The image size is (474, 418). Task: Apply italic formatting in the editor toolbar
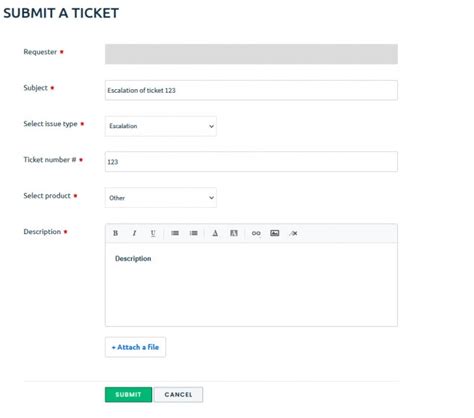click(x=134, y=233)
